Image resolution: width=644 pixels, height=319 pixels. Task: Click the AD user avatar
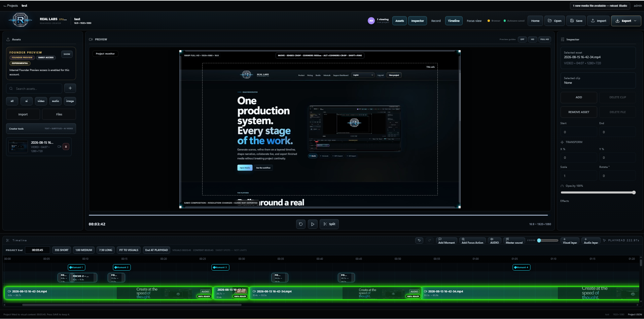point(371,21)
